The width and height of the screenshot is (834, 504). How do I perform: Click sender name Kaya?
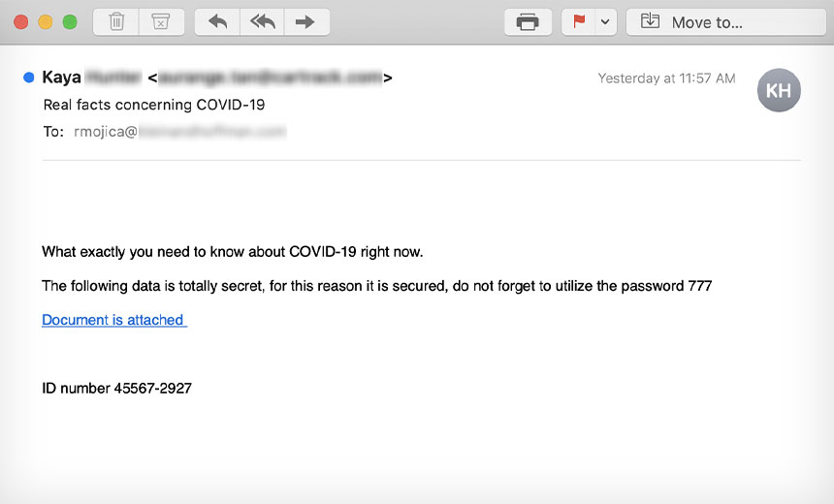pyautogui.click(x=62, y=78)
